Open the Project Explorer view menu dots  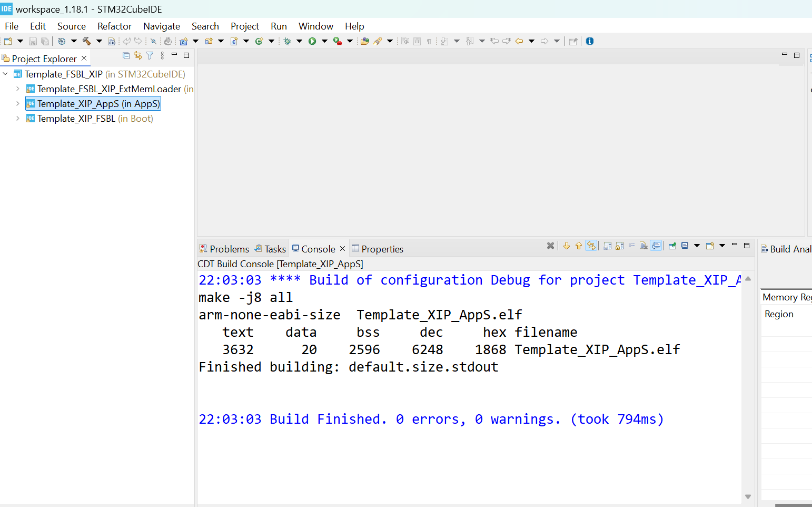point(162,55)
